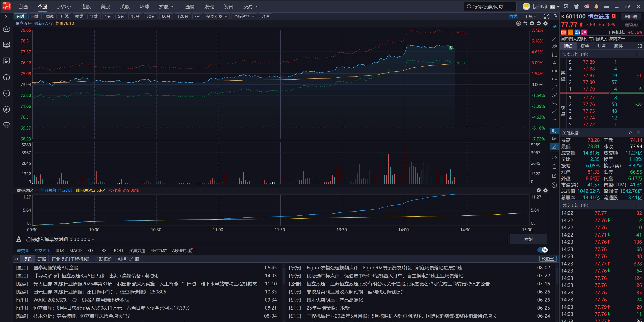Open the notification bell icon
The image size is (644, 322).
(596, 7)
